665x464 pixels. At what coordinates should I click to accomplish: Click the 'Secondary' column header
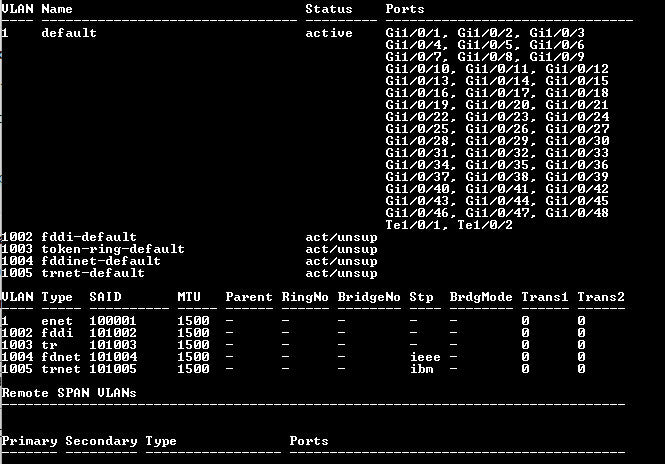point(101,441)
